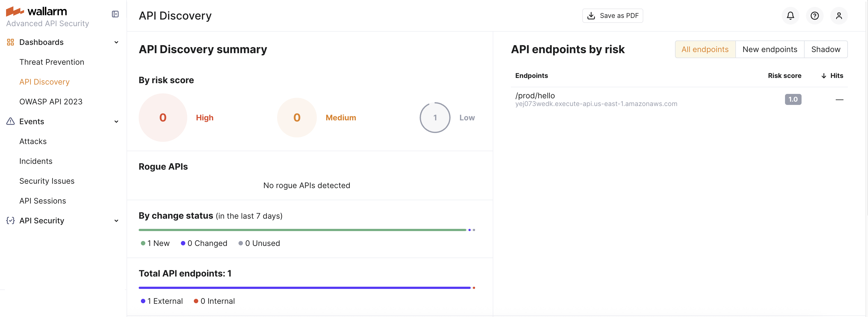The image size is (868, 317).
Task: Click the Dashboards grid icon
Action: pos(10,42)
